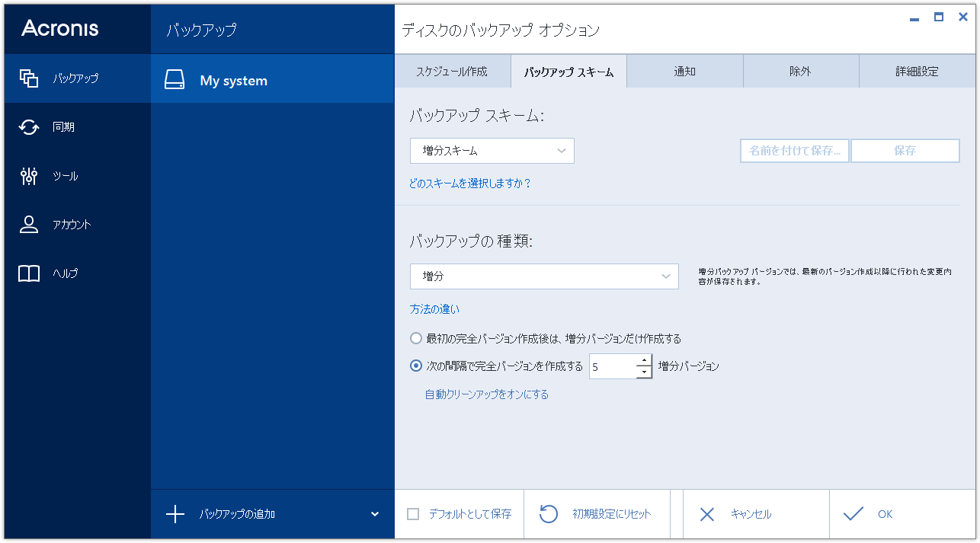The image size is (980, 543).
Task: Click the up arrow of the version count stepper
Action: click(x=644, y=362)
